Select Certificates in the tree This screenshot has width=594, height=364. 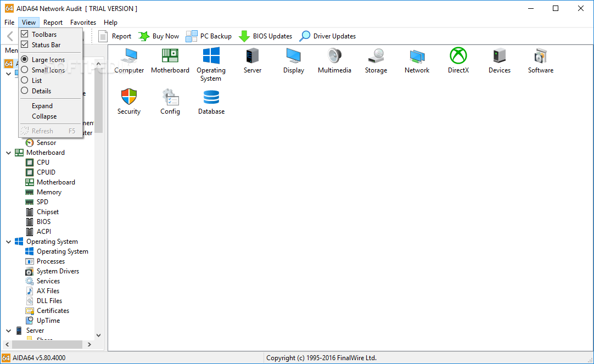47,311
